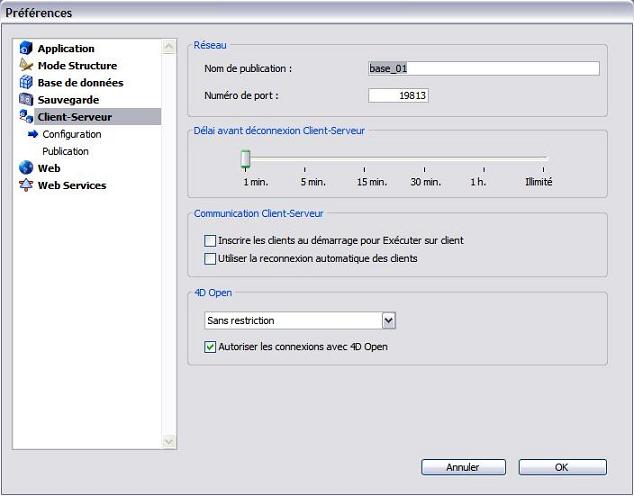Select Publication under Client-Serveur
The image size is (634, 496).
pos(65,151)
